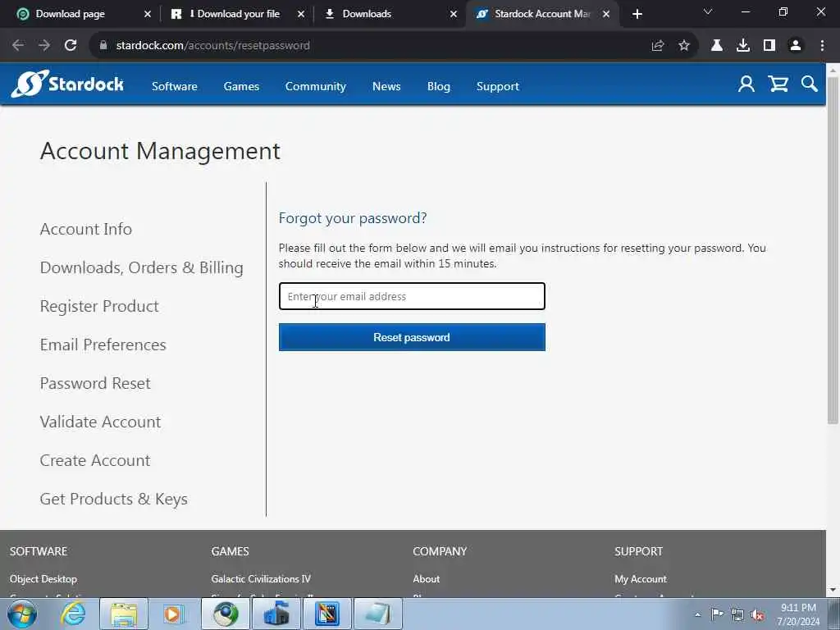Open the Chrome profile icon
Viewport: 840px width, 630px height.
[796, 46]
